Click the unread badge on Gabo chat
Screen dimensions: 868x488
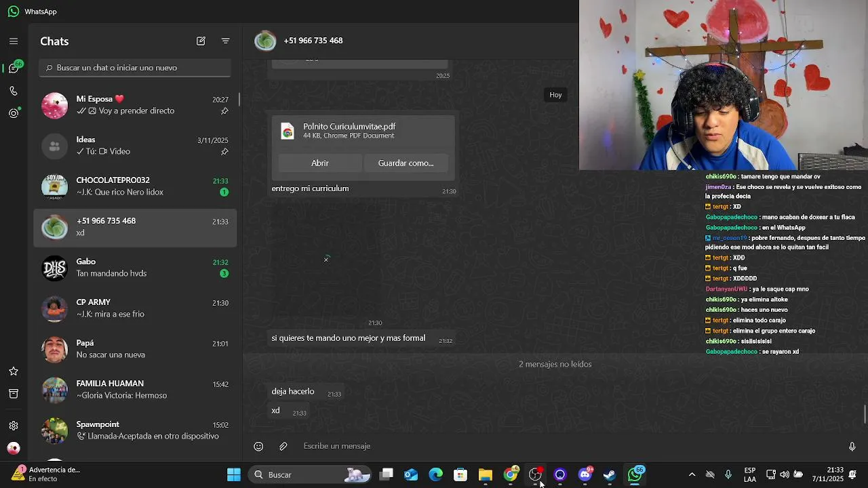tap(224, 274)
